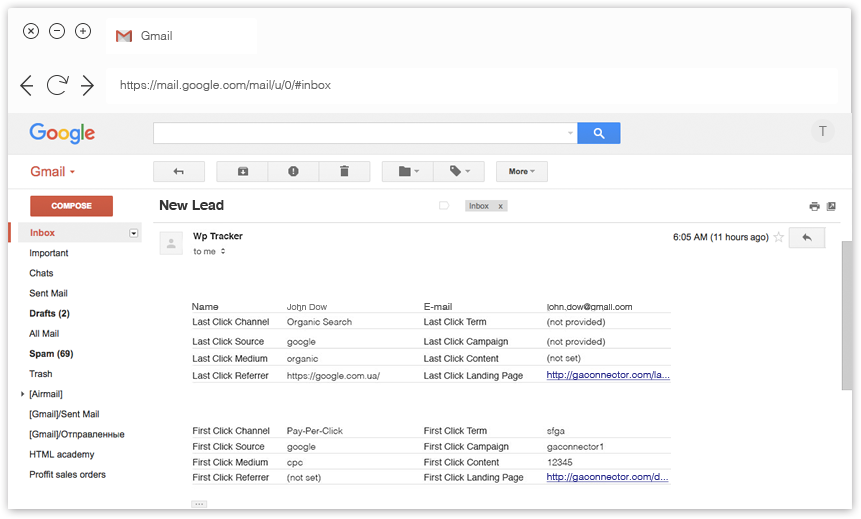This screenshot has width=861, height=519.
Task: Open Inbox type dropdown in sidebar
Action: 133,233
